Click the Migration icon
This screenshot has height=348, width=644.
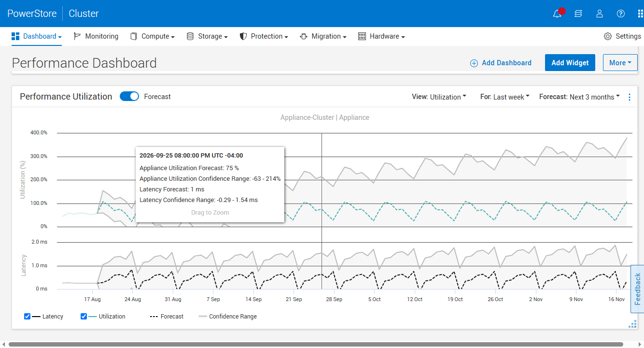point(304,36)
